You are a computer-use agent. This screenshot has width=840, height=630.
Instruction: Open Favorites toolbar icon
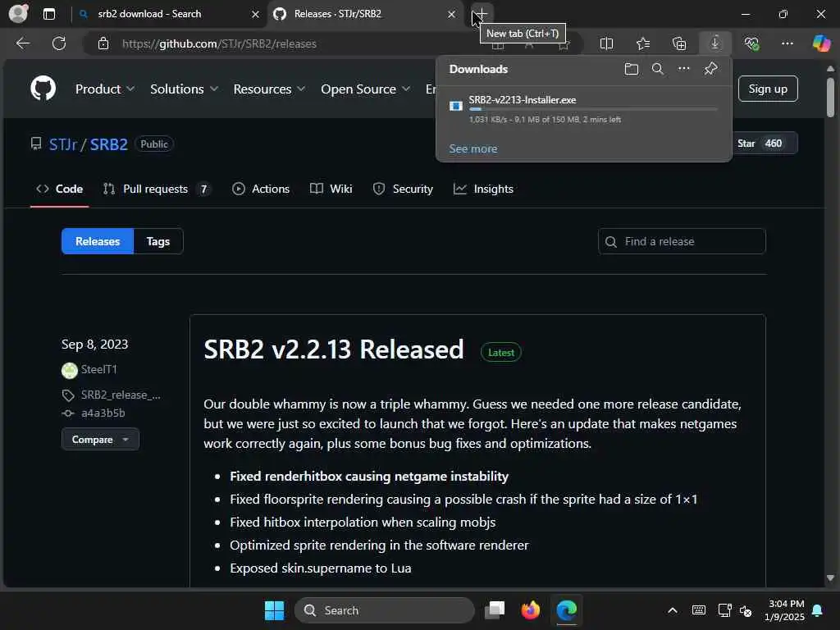(x=643, y=43)
